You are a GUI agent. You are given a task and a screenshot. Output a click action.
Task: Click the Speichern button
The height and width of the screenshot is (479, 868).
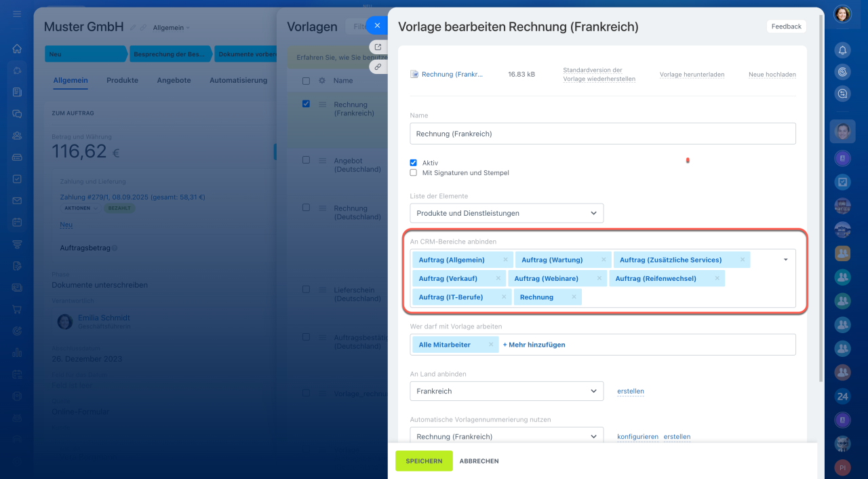pyautogui.click(x=424, y=461)
